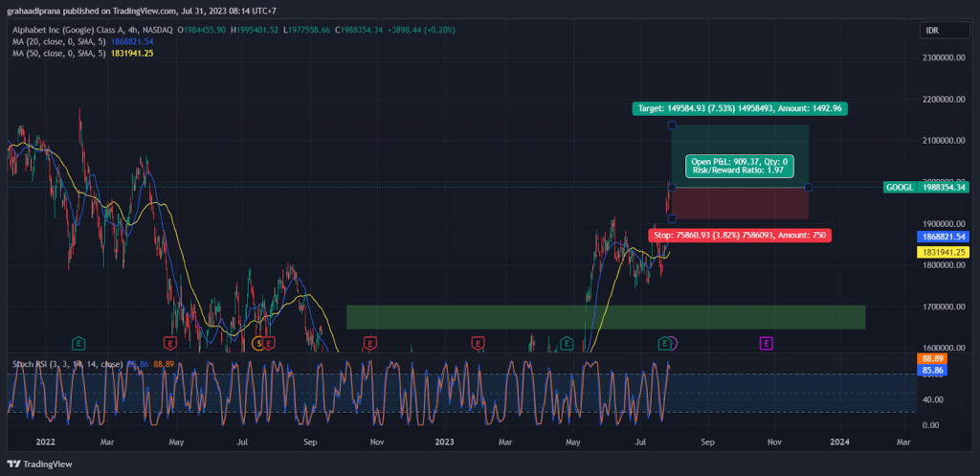Viewport: 980px width, 476px height.
Task: Select the long position target handle
Action: 672,125
